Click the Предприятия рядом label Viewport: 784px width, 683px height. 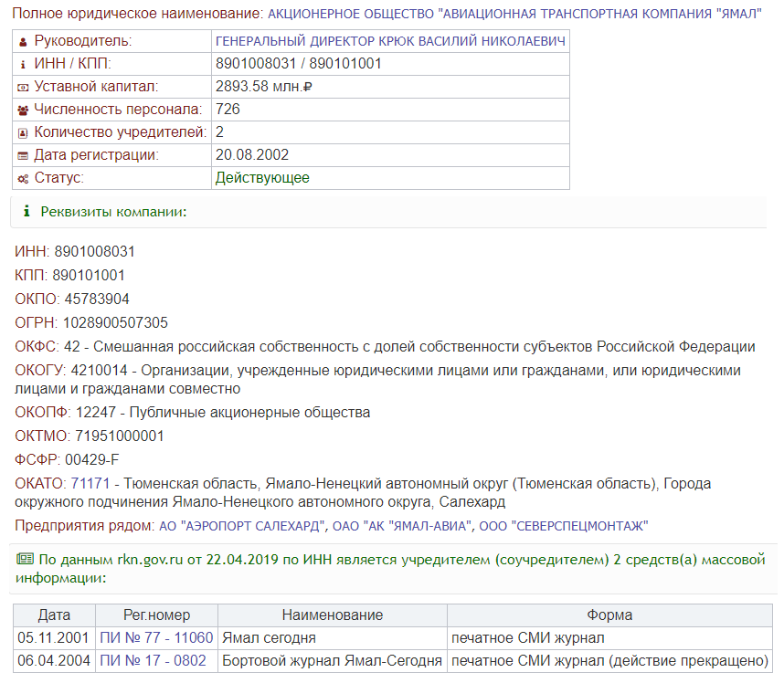84,526
